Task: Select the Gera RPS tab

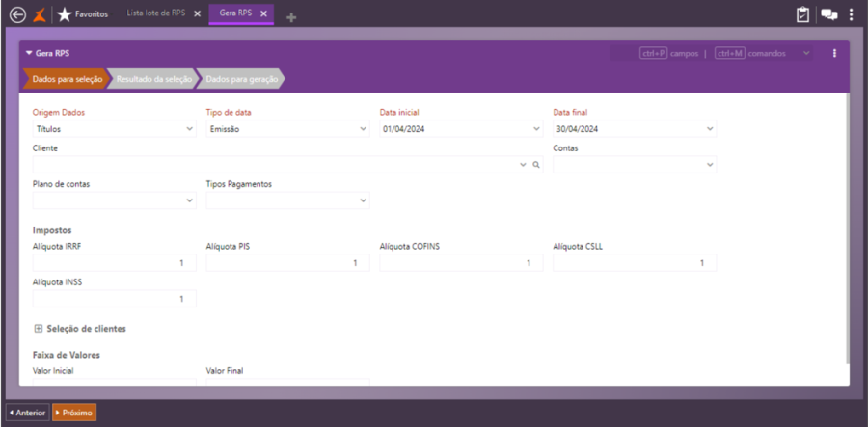Action: click(x=235, y=13)
